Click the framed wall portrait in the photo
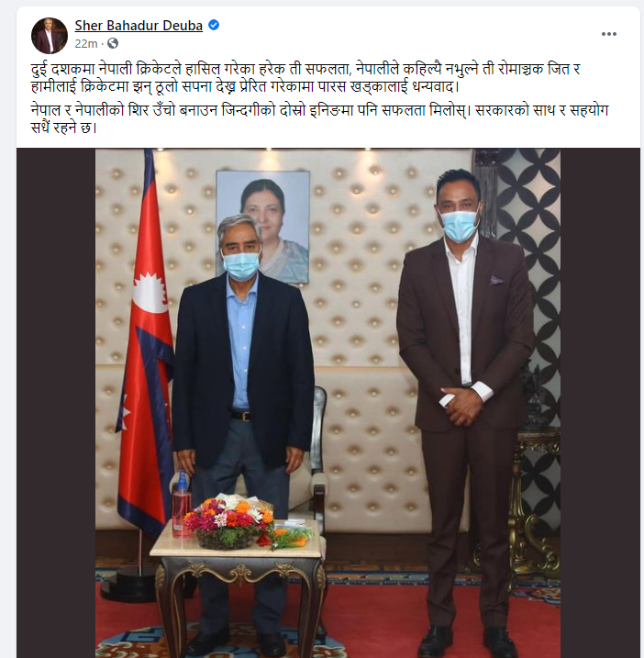The image size is (644, 658). coord(263,227)
